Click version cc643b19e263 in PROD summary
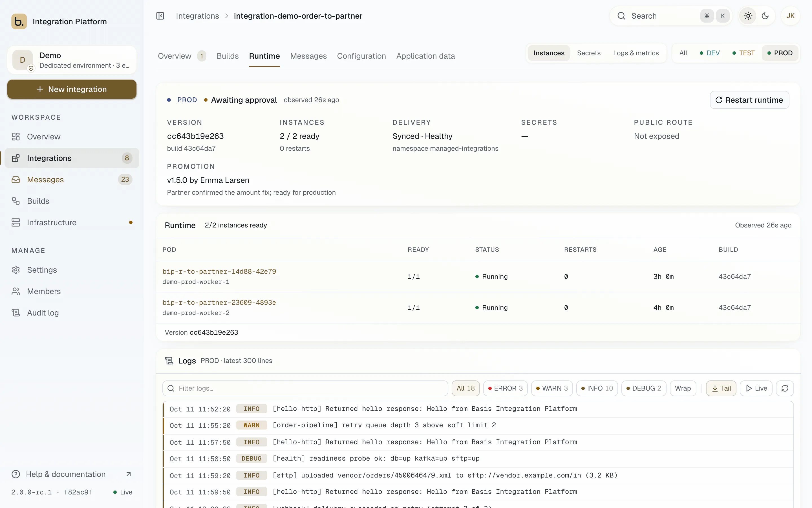This screenshot has height=508, width=812. pos(195,136)
